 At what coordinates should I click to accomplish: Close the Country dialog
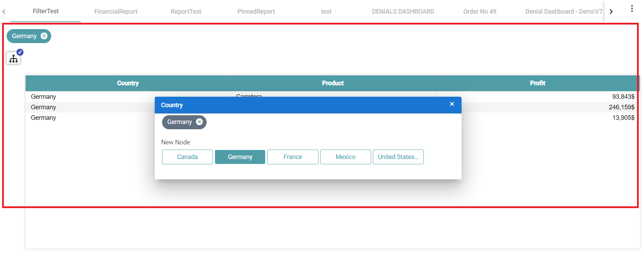pos(452,104)
